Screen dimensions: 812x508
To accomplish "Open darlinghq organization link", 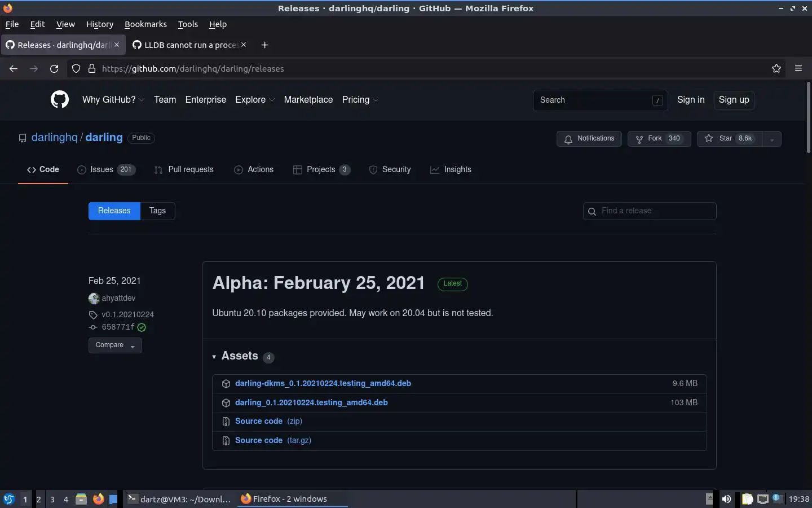I will pyautogui.click(x=55, y=137).
